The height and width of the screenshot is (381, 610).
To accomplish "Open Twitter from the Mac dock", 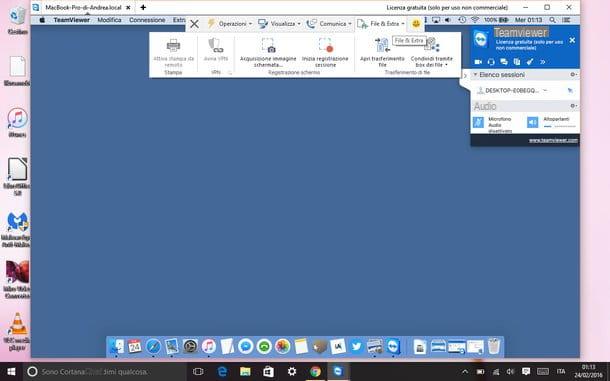I will pos(356,346).
